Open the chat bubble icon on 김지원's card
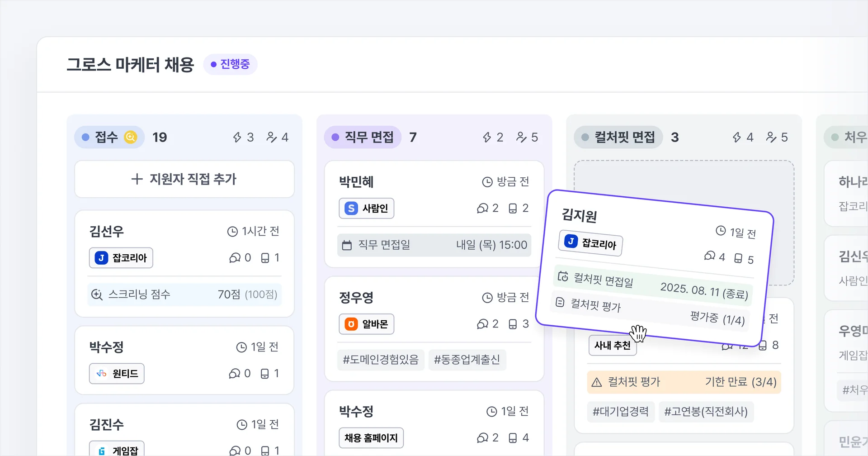The image size is (868, 456). 710,256
